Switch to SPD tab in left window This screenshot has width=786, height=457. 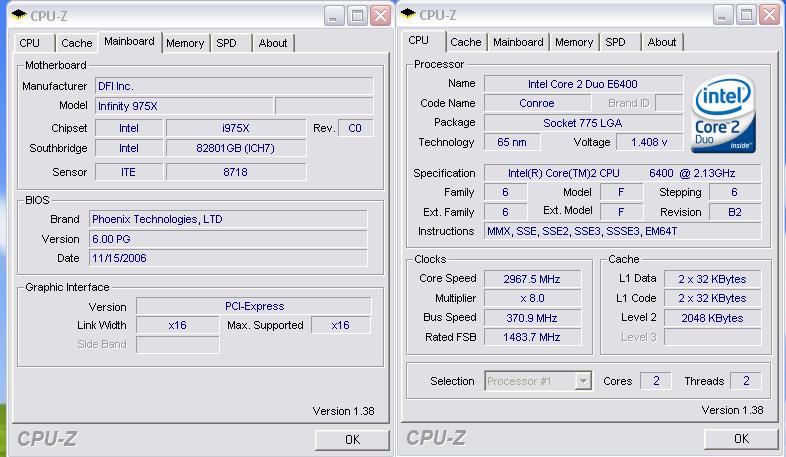tap(230, 43)
